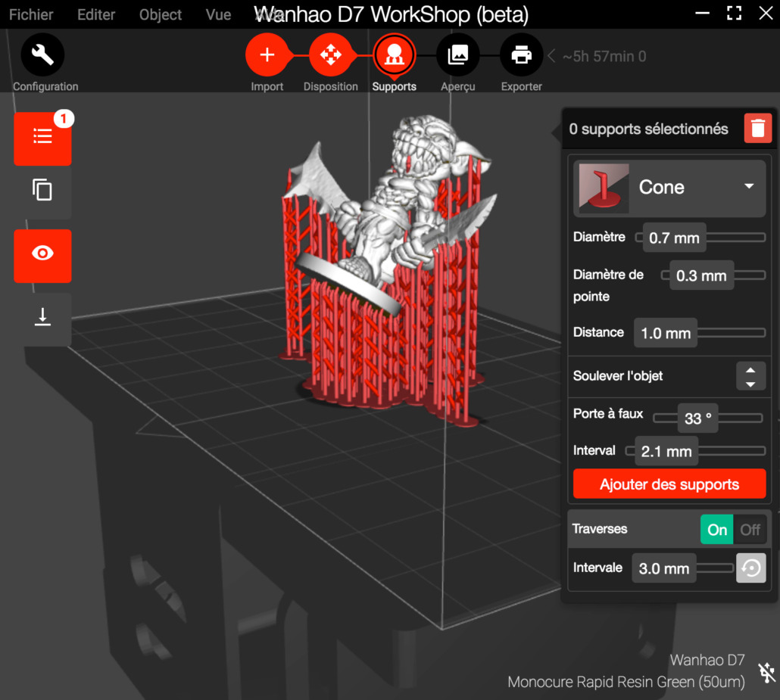Minimize the WorkShop window

click(x=703, y=14)
